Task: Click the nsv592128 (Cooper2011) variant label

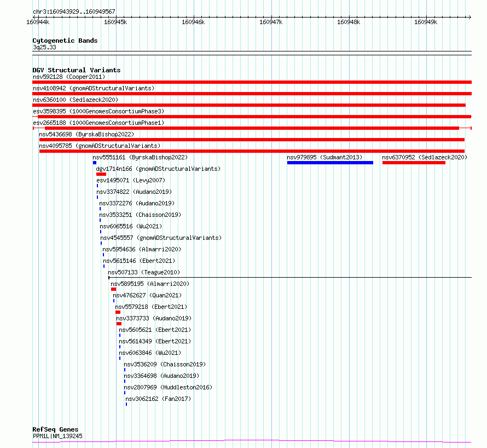Action: coord(69,77)
